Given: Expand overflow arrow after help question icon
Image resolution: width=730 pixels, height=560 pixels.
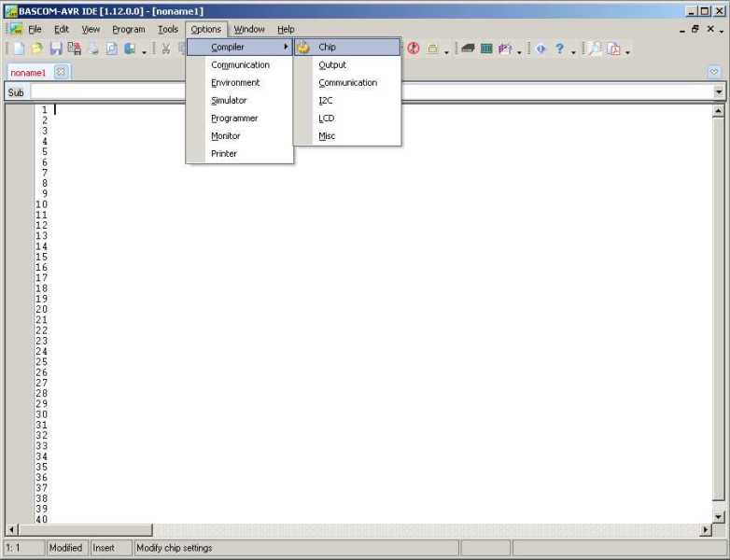Looking at the screenshot, I should [573, 51].
